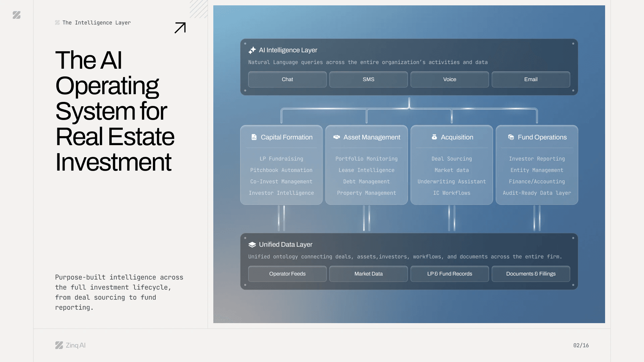644x362 pixels.
Task: Click Underwriting Assistant item
Action: click(452, 182)
